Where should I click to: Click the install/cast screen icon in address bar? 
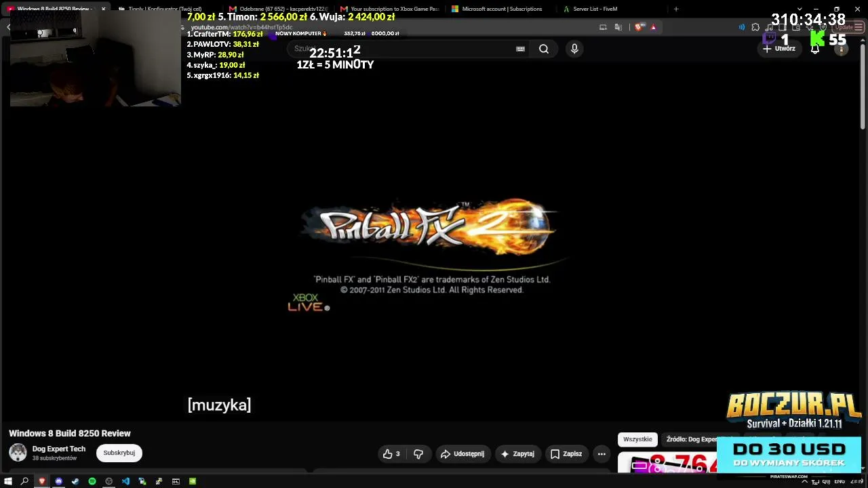tap(603, 27)
